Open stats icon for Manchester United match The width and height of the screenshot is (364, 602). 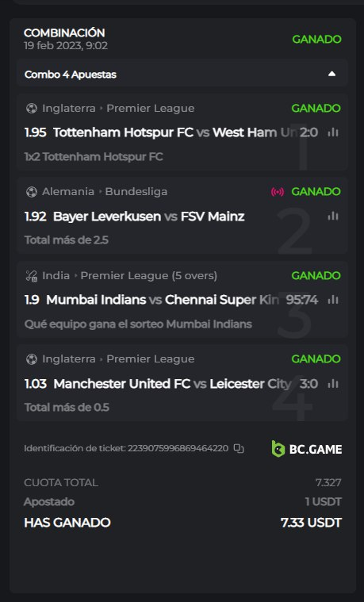333,384
